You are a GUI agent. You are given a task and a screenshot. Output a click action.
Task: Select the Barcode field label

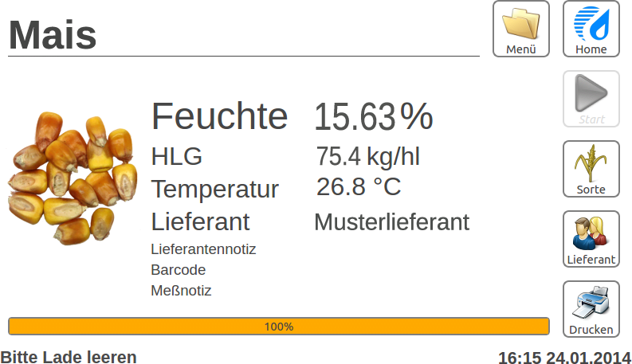coord(179,270)
